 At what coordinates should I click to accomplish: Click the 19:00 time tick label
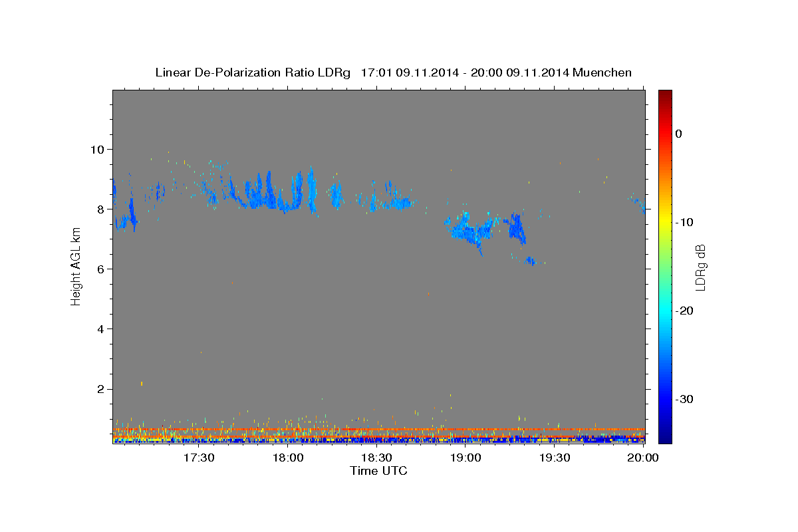click(465, 458)
